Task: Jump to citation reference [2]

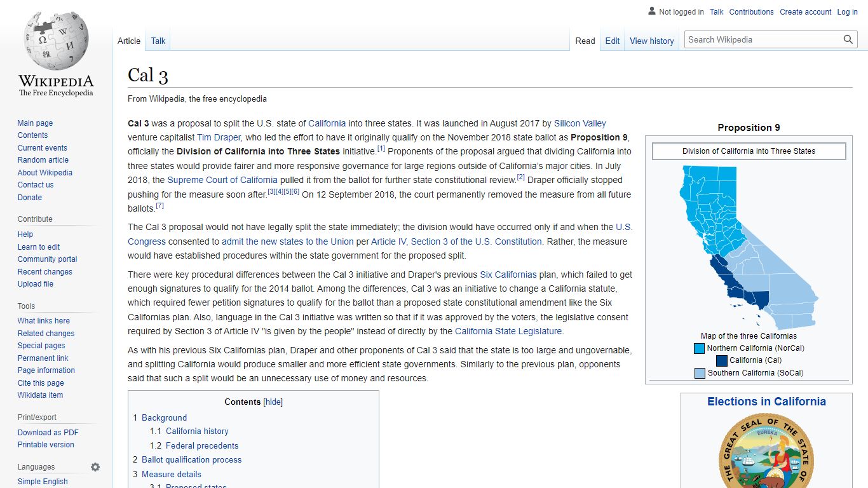Action: point(521,177)
